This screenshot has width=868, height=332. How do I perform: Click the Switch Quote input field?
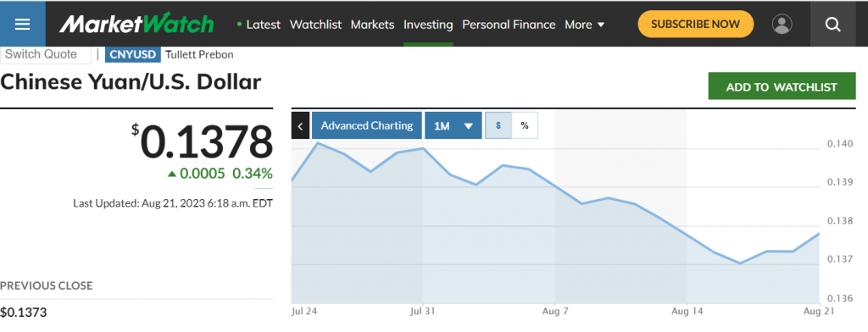click(x=46, y=55)
